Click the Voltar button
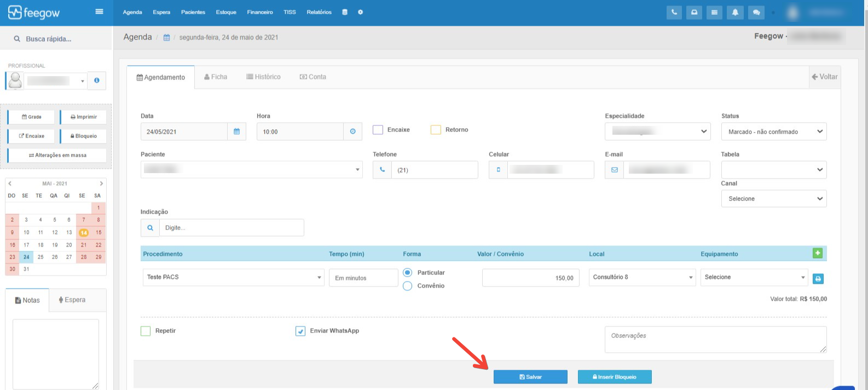868x390 pixels. coord(825,77)
